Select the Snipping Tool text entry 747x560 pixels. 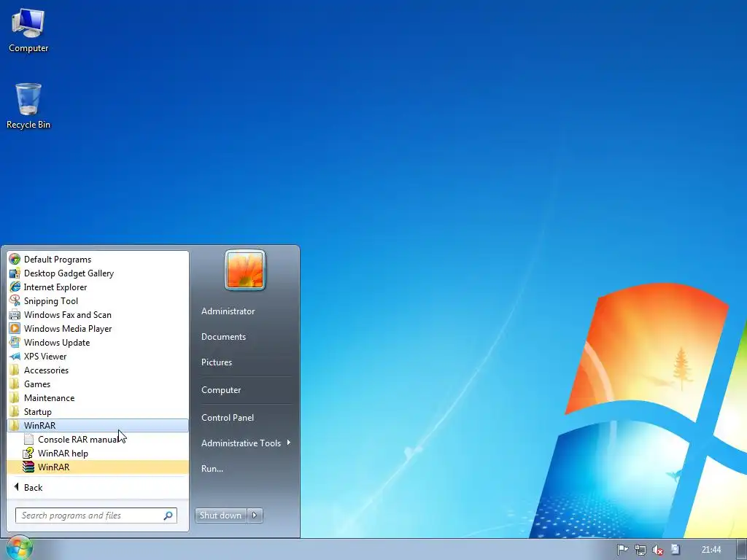pyautogui.click(x=51, y=301)
